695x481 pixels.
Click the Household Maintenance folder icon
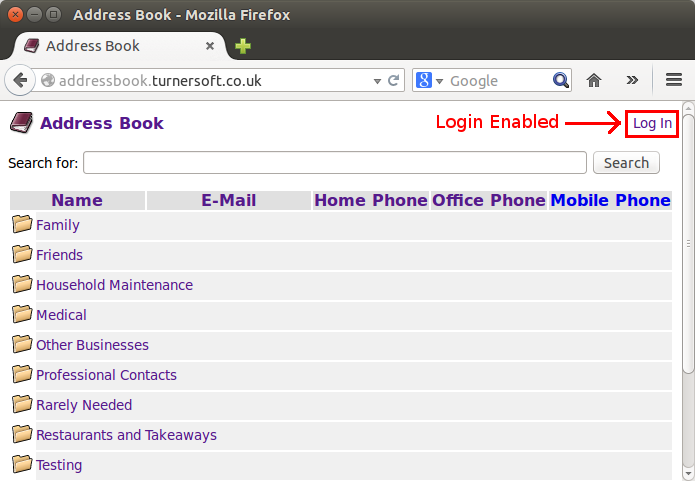(x=22, y=284)
